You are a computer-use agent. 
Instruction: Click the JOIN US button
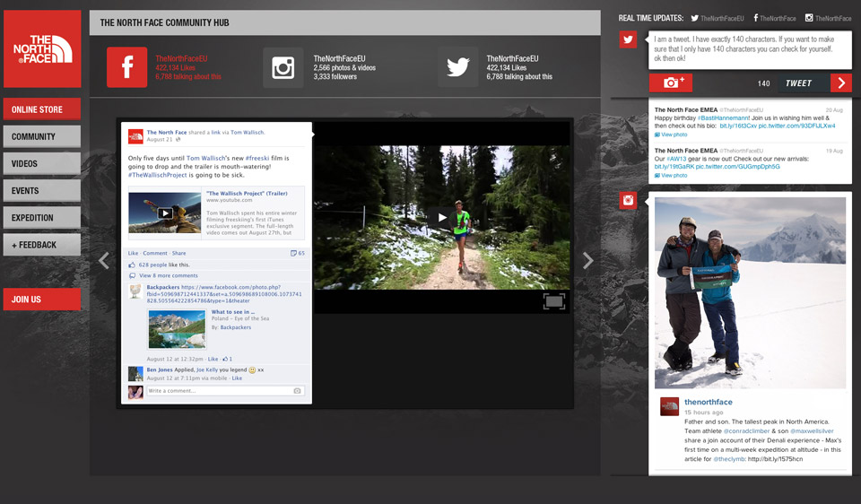(42, 300)
